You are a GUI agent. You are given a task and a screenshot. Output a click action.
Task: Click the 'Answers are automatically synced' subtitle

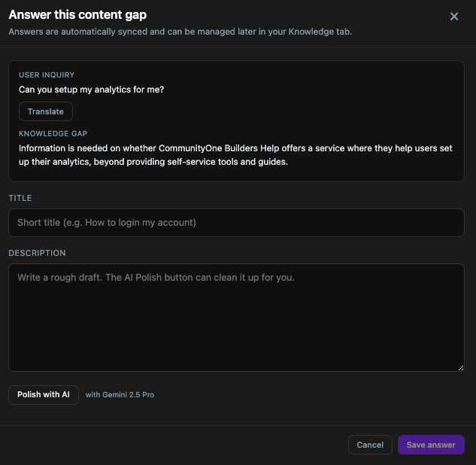[x=180, y=32]
